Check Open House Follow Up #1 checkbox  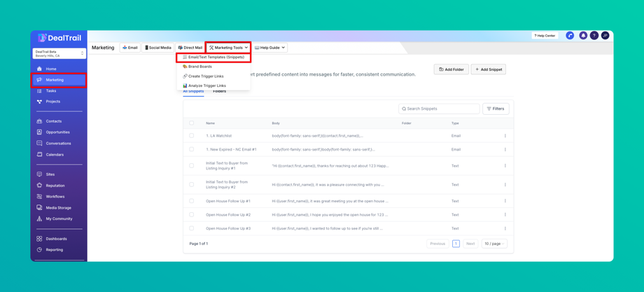(191, 201)
